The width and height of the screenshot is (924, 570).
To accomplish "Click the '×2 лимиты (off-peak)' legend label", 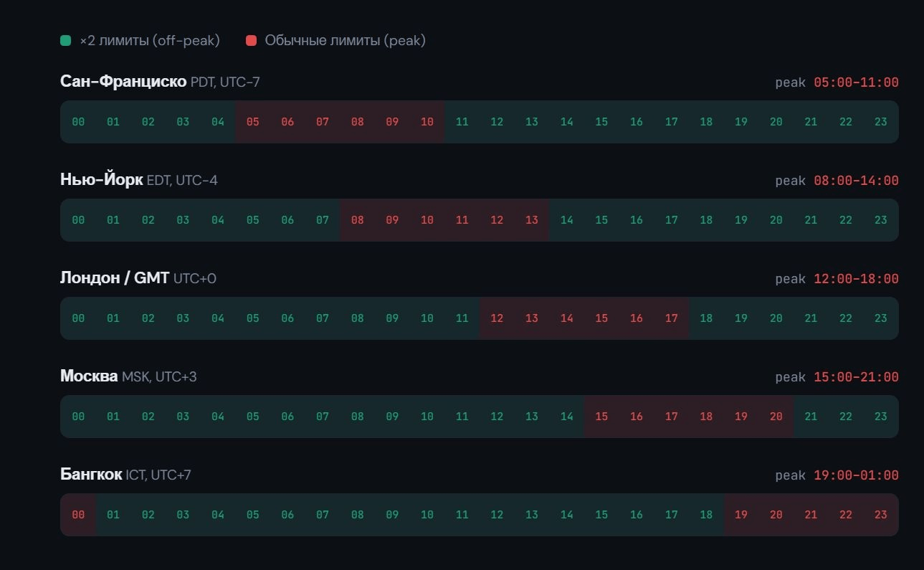I will 149,41.
